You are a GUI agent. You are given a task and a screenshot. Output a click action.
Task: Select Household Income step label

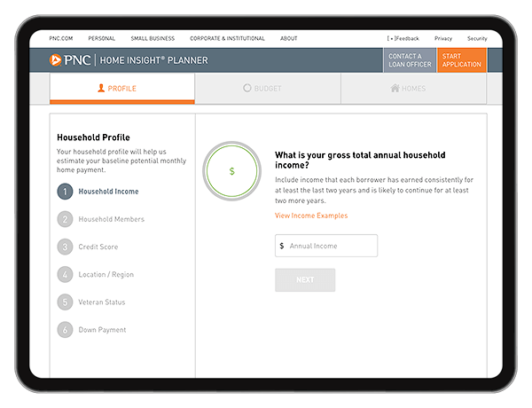coord(108,192)
